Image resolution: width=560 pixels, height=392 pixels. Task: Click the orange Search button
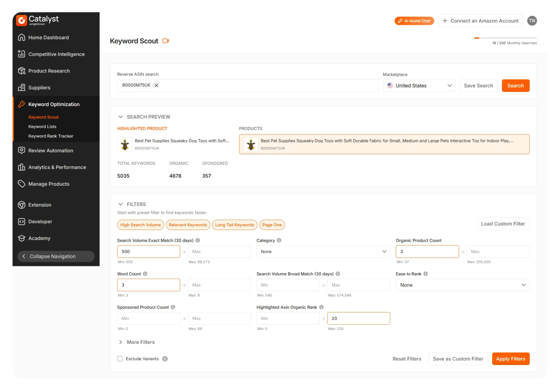click(x=516, y=86)
